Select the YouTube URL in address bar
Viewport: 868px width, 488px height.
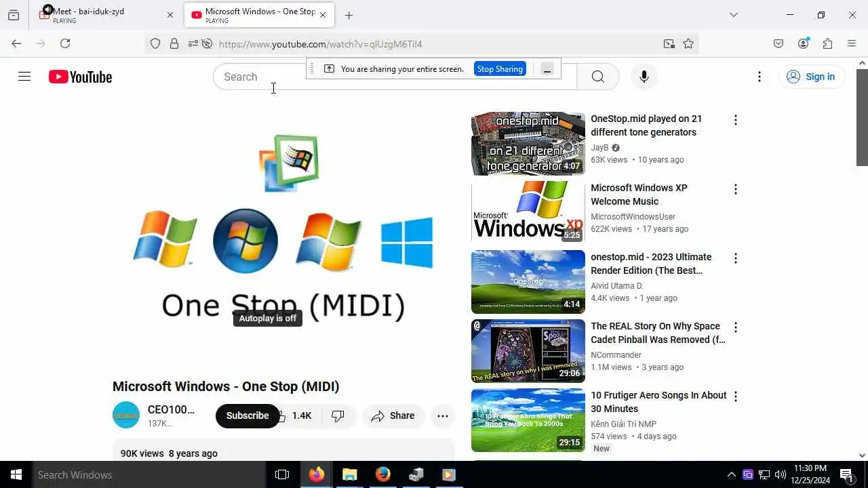321,44
